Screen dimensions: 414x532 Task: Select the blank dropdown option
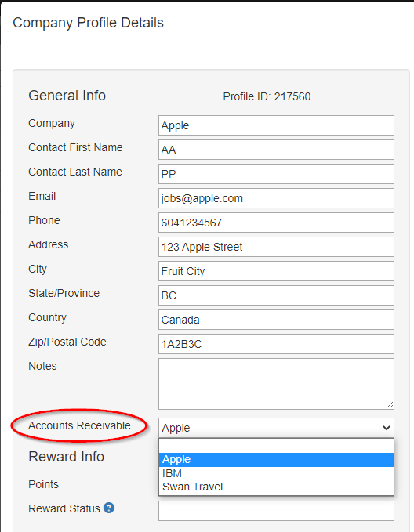click(x=276, y=446)
